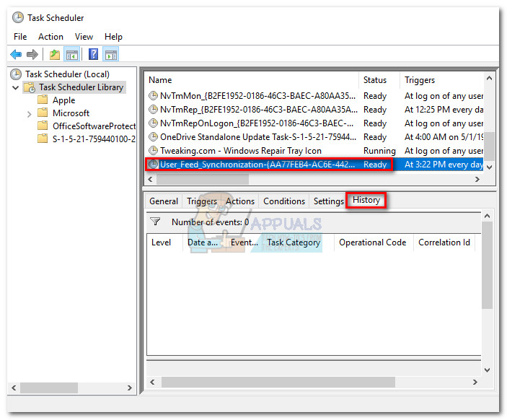Image resolution: width=507 pixels, height=420 pixels.
Task: Sort history by Operational Code column
Action: click(x=374, y=242)
